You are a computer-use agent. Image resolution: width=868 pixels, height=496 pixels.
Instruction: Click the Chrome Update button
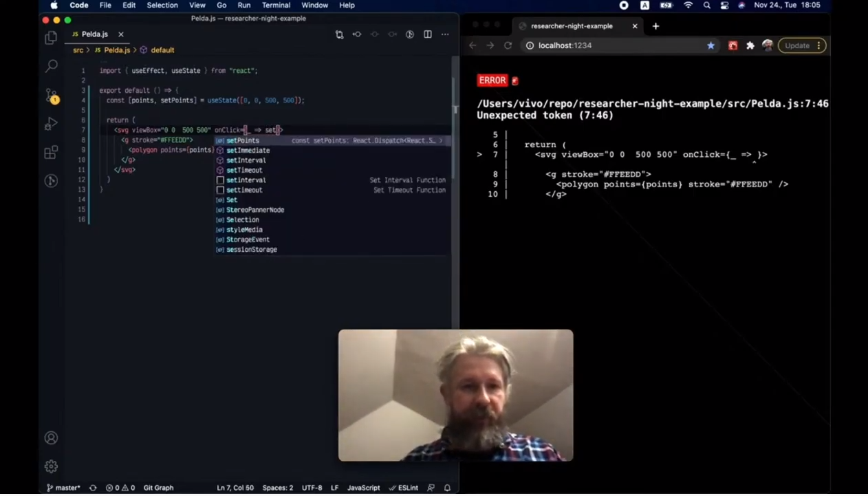pyautogui.click(x=798, y=45)
